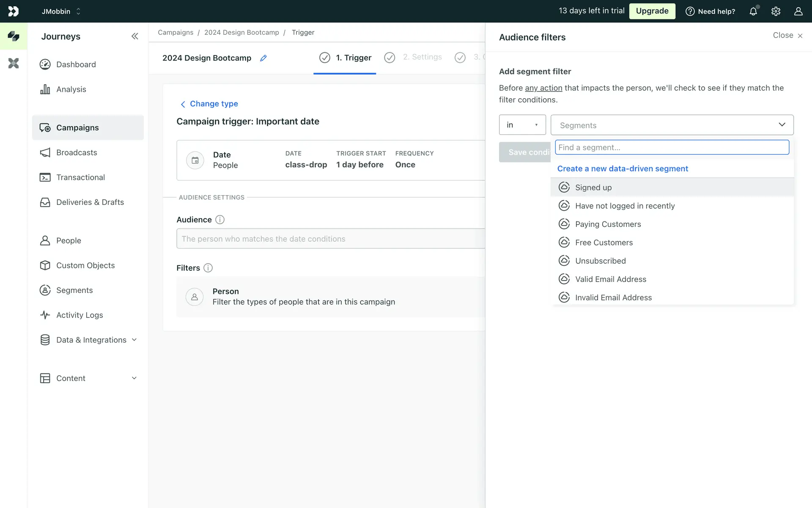Click the pencil icon to edit campaign name
This screenshot has width=812, height=508.
[263, 58]
